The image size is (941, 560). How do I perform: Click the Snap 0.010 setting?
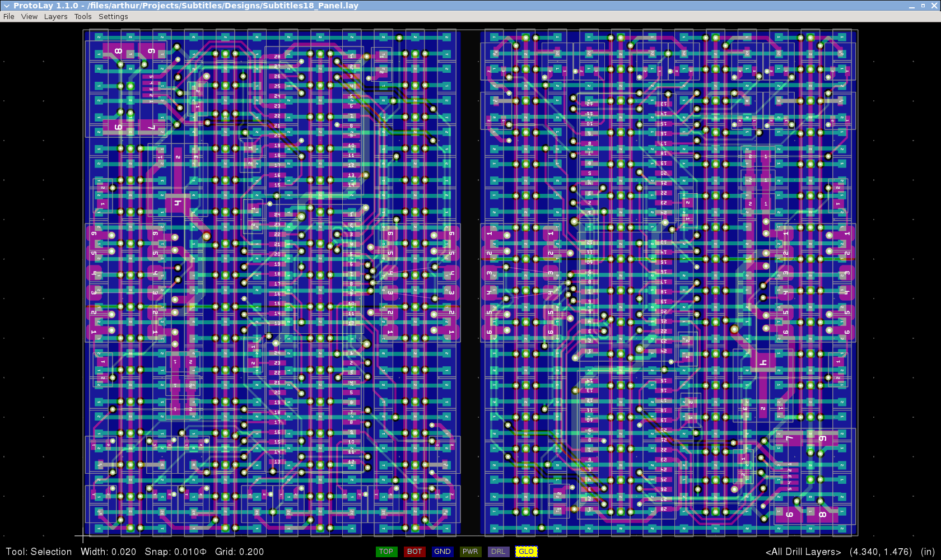175,552
